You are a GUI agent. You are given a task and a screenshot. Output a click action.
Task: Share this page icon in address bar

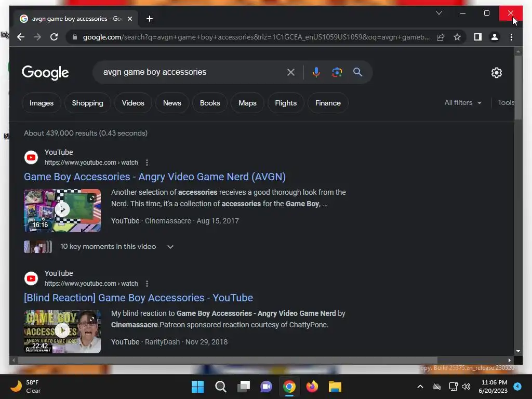(441, 37)
